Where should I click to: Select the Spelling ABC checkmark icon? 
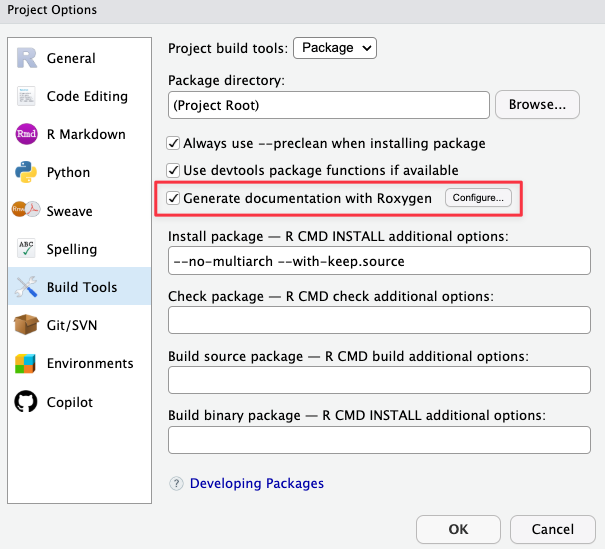(26, 249)
